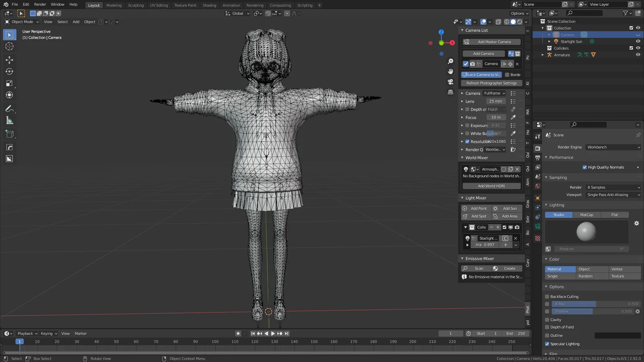Select the Rotate tool

pos(9,71)
